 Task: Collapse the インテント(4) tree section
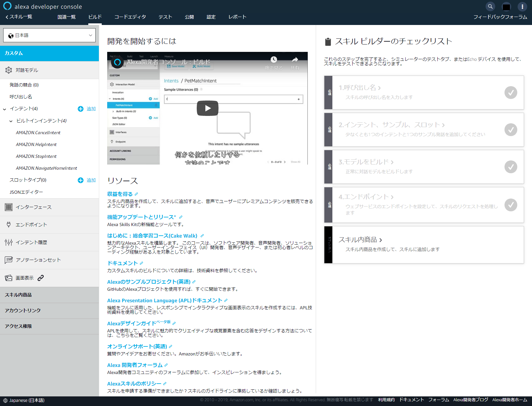tap(4, 109)
